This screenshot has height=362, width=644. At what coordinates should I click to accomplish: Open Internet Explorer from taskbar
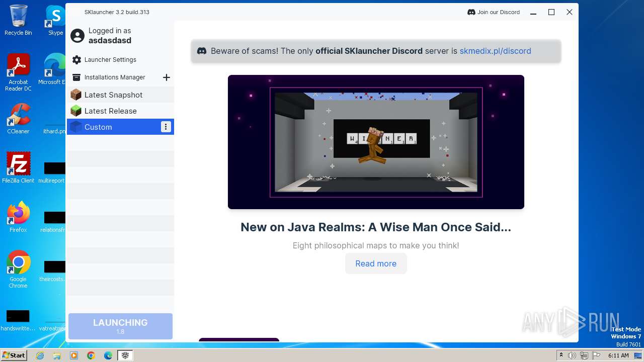40,355
